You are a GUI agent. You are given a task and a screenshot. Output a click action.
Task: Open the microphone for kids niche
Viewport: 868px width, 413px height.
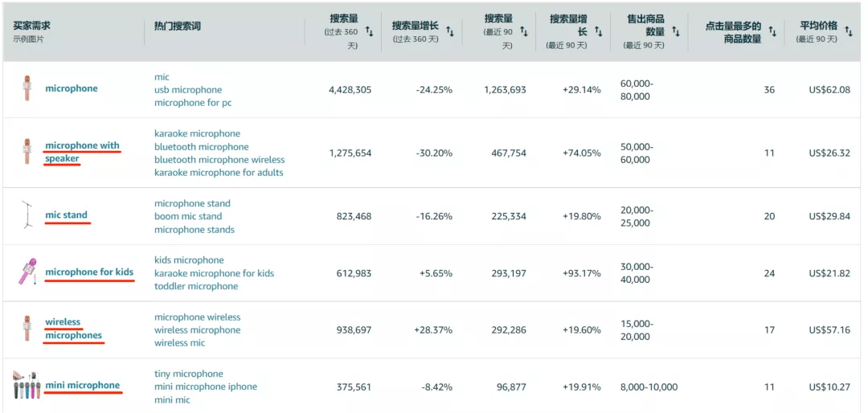(x=89, y=272)
